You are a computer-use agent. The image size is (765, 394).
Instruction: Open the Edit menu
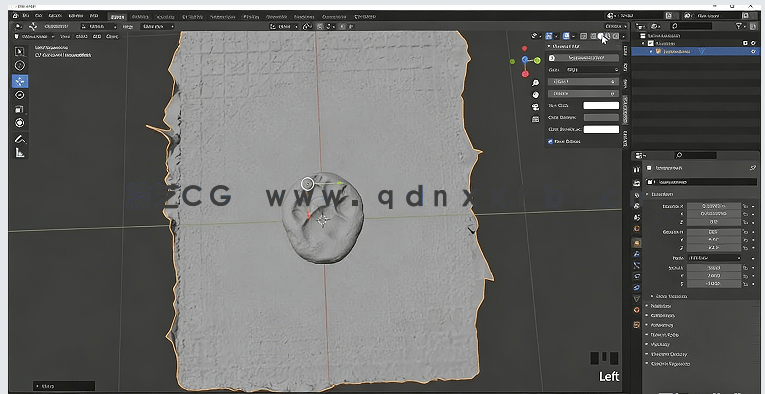[39, 16]
